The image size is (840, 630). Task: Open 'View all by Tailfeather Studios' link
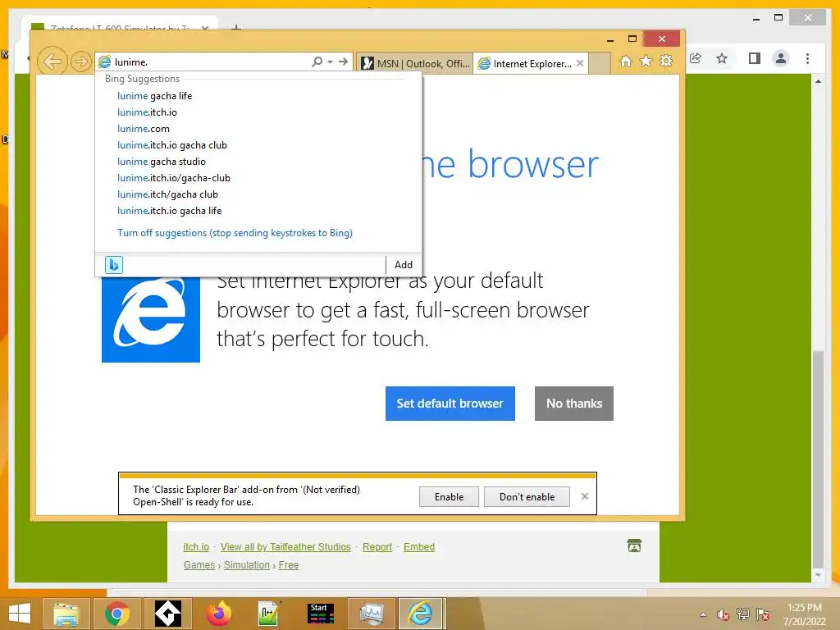point(285,547)
